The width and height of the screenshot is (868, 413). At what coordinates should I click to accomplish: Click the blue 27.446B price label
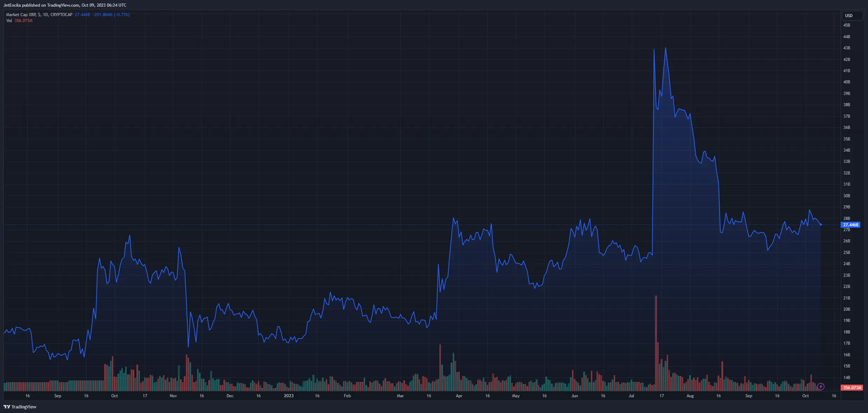click(850, 225)
